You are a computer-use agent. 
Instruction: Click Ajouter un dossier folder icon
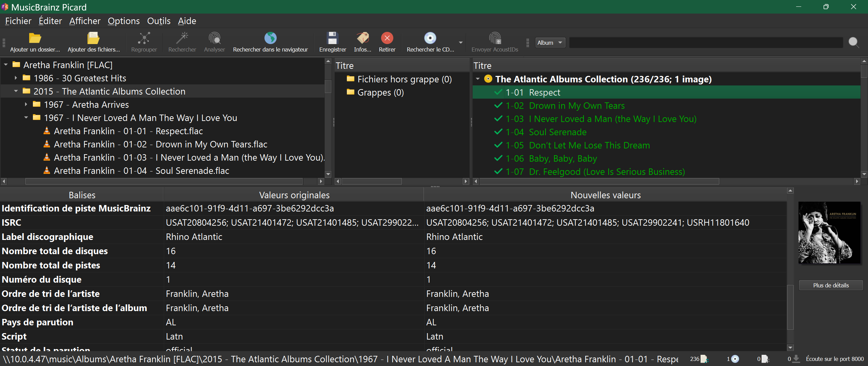click(35, 38)
